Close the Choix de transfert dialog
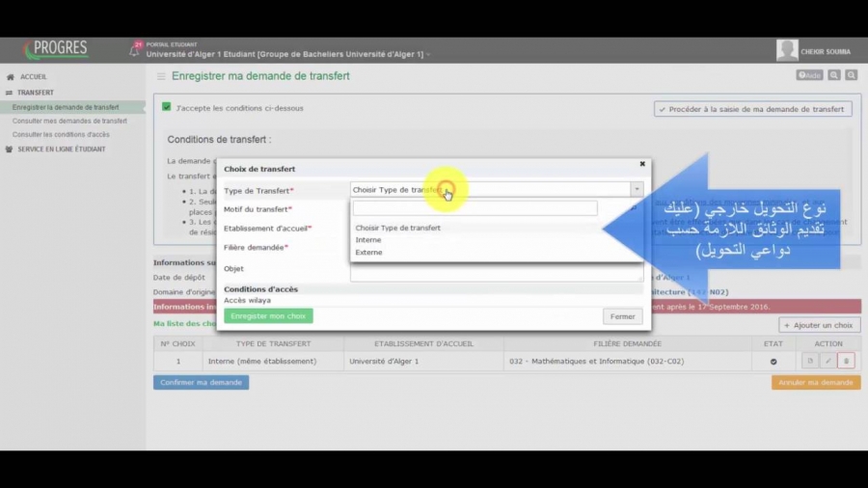 (x=642, y=164)
